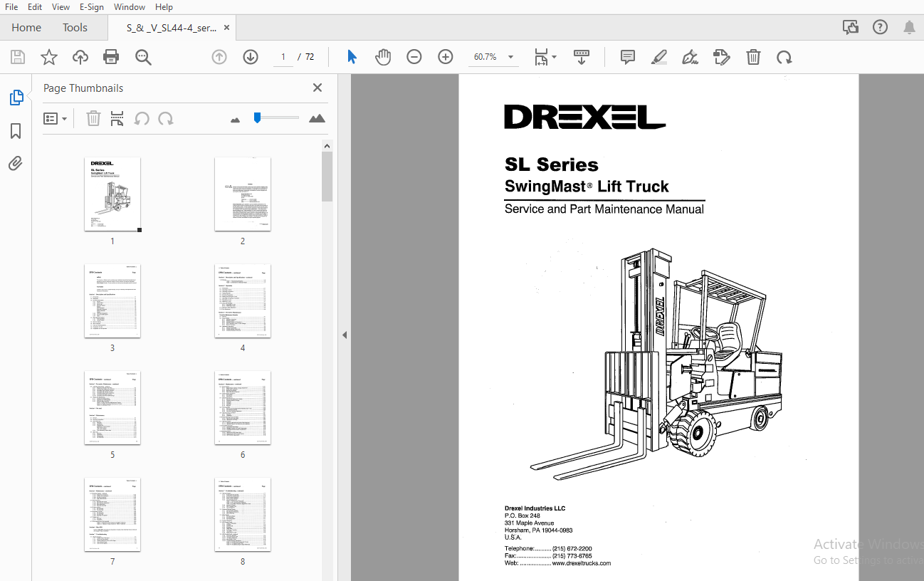Click the thumbnail size slider

pos(276,117)
